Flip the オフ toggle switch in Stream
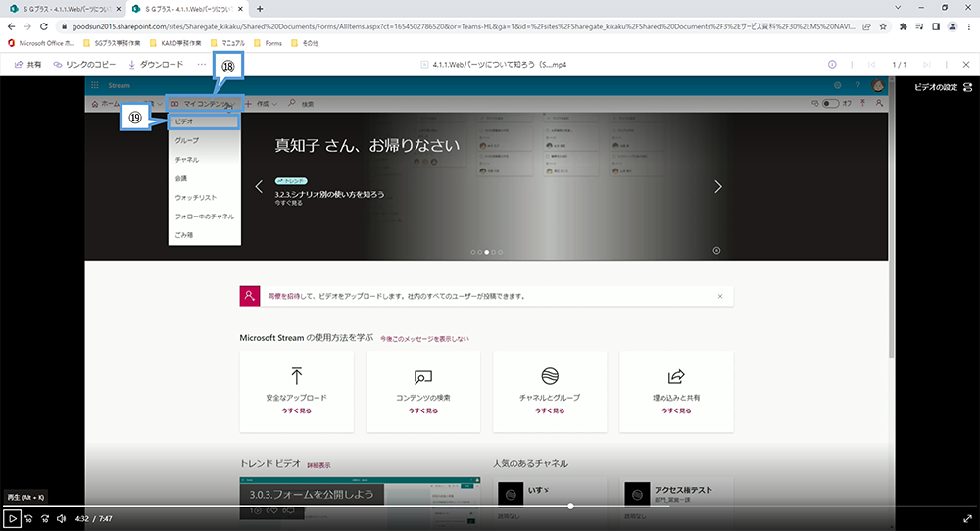Screen dimensions: 980x531 pyautogui.click(x=830, y=104)
